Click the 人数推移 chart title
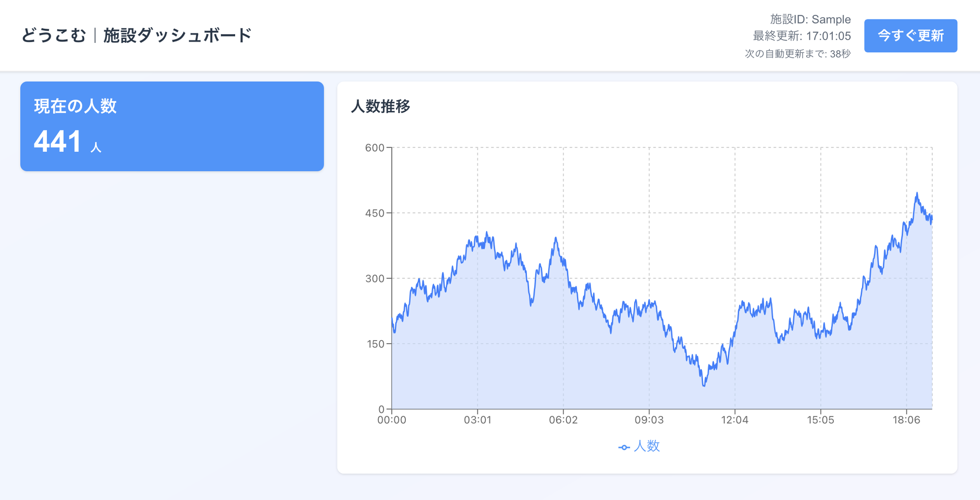The image size is (980, 500). tap(381, 107)
